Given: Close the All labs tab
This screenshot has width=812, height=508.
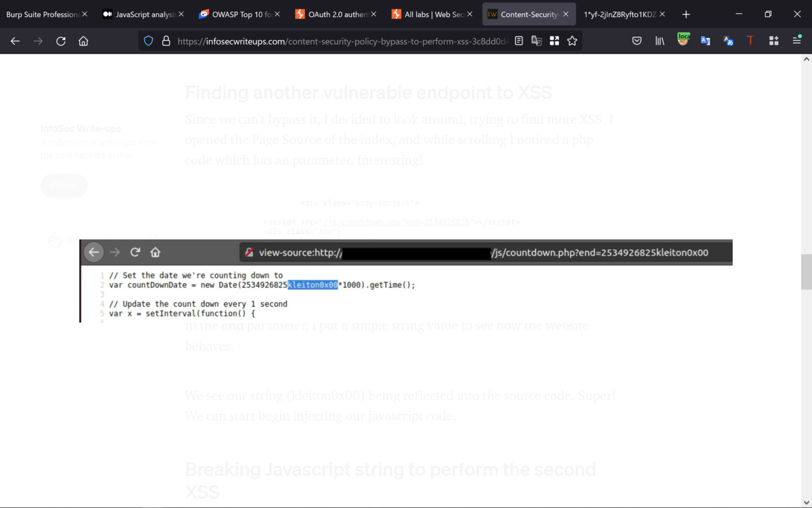Looking at the screenshot, I should point(470,14).
